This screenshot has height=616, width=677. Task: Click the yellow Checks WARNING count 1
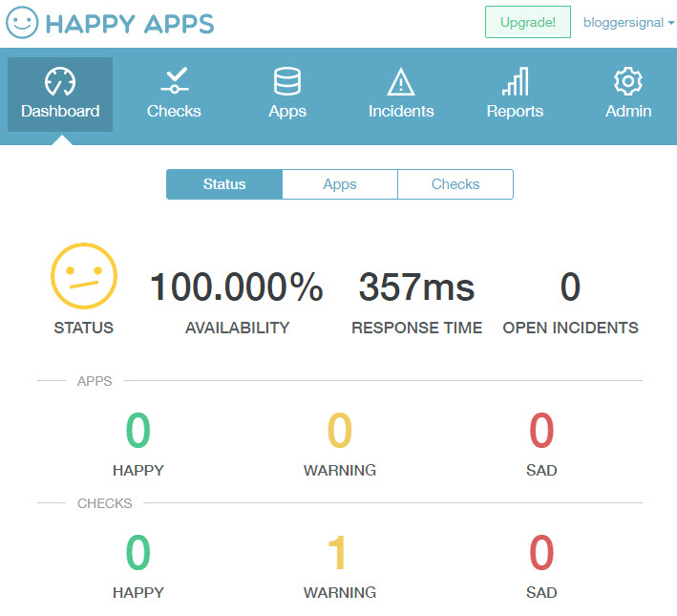coord(337,553)
